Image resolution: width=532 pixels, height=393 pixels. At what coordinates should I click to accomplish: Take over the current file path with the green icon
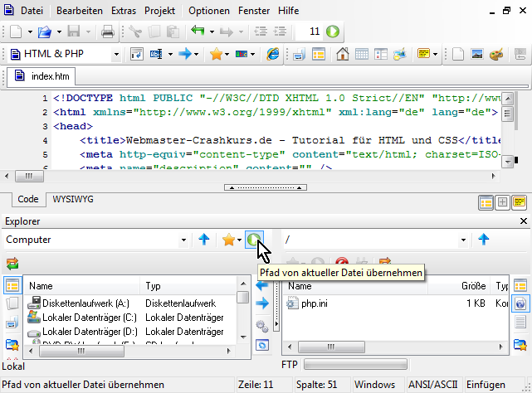254,240
